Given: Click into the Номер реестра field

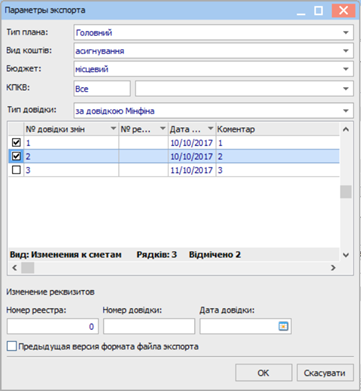Looking at the screenshot, I should click(53, 327).
